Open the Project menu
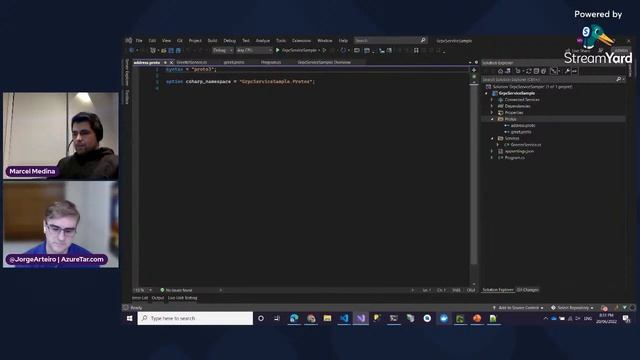The image size is (640, 360). [195, 40]
